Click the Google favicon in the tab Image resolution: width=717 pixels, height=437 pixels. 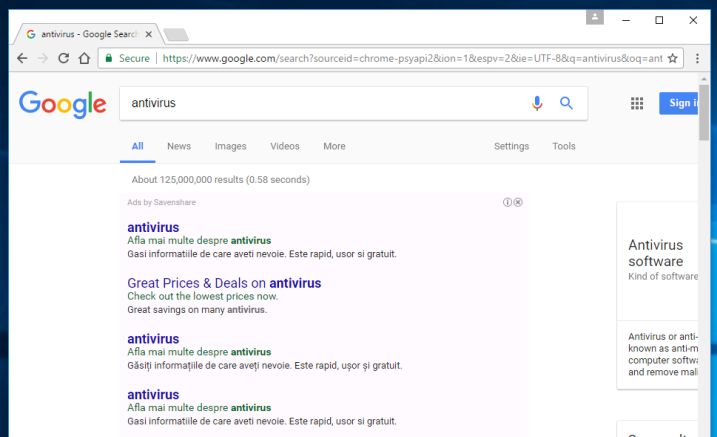tap(31, 34)
